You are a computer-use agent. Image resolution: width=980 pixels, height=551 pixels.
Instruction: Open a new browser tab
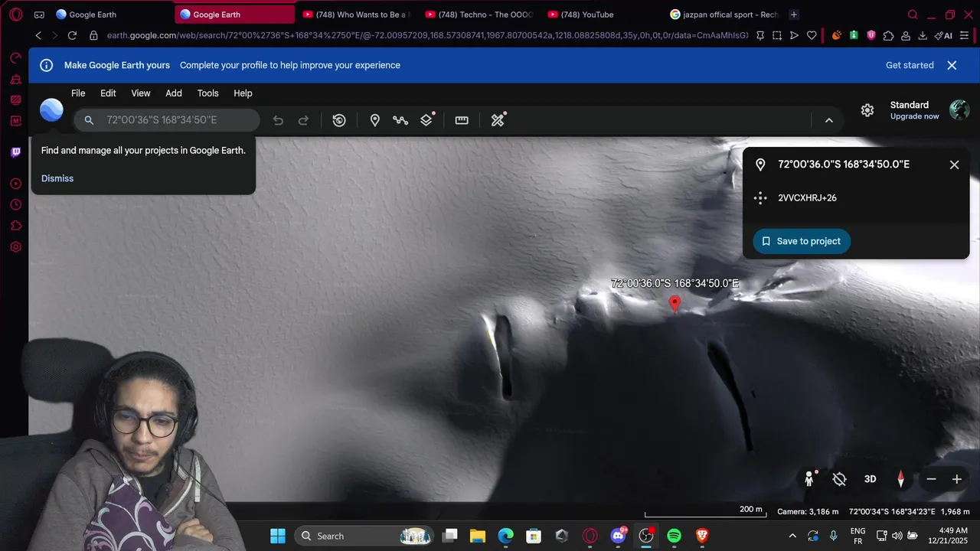pos(794,15)
